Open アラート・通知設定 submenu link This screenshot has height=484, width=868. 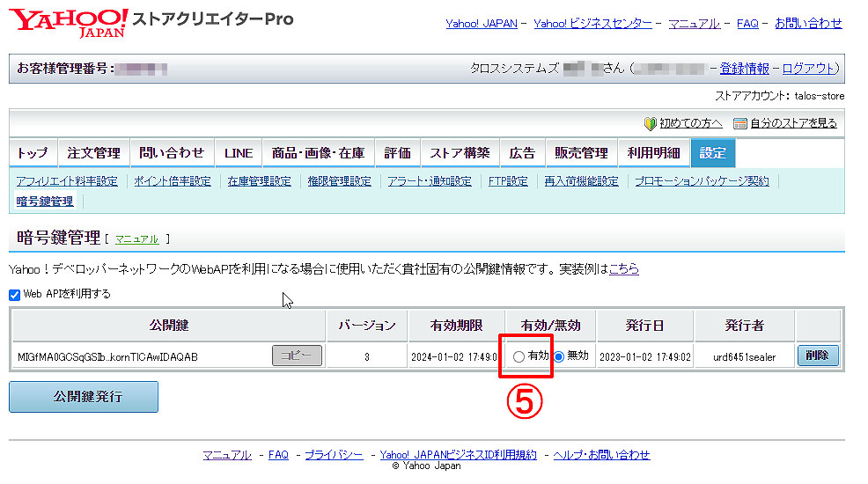coord(430,181)
